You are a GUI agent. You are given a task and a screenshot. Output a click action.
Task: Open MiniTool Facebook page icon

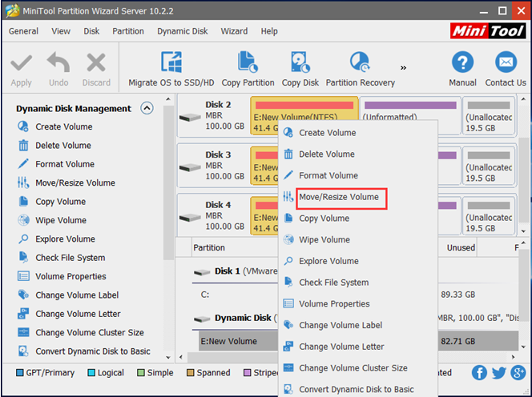[479, 373]
